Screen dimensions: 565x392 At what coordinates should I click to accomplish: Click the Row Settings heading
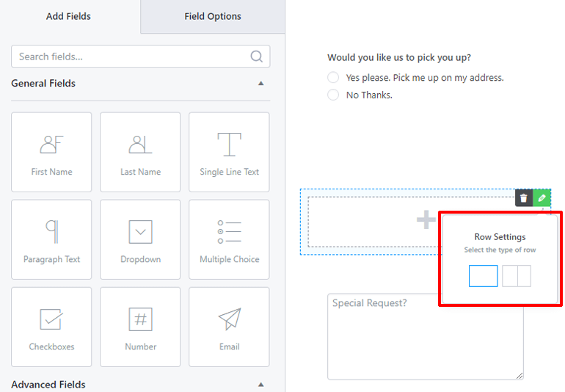pos(500,237)
